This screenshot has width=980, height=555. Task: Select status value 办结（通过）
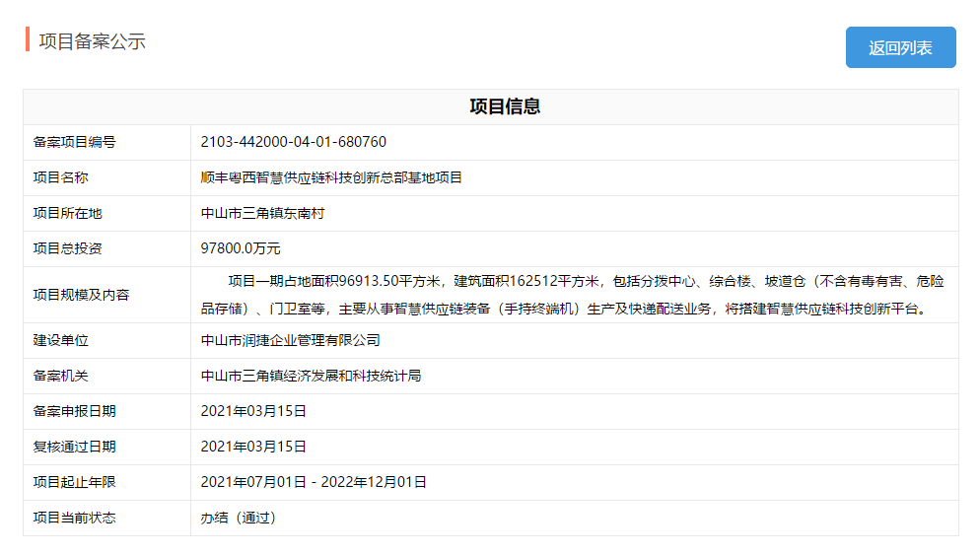(239, 519)
